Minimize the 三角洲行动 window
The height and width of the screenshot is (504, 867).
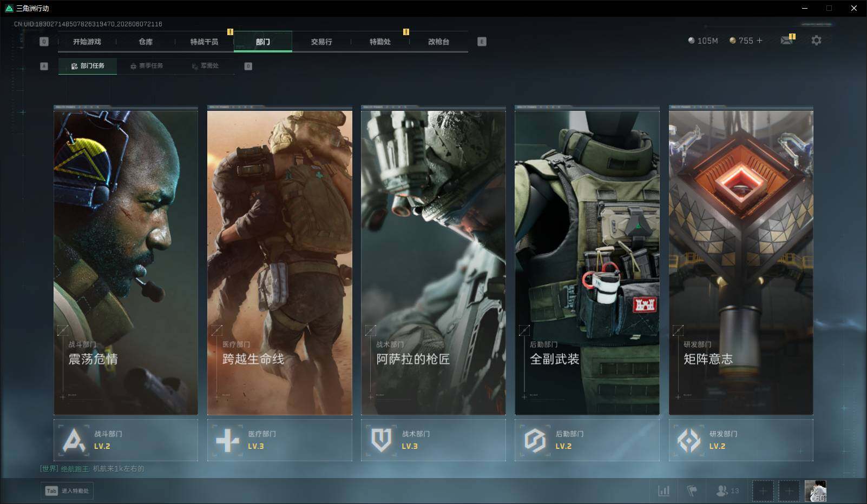(805, 8)
